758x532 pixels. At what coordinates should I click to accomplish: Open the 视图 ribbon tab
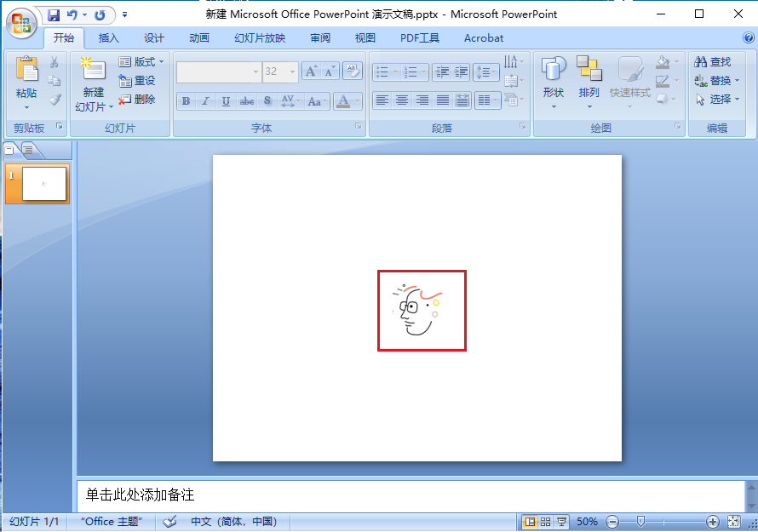pyautogui.click(x=365, y=38)
